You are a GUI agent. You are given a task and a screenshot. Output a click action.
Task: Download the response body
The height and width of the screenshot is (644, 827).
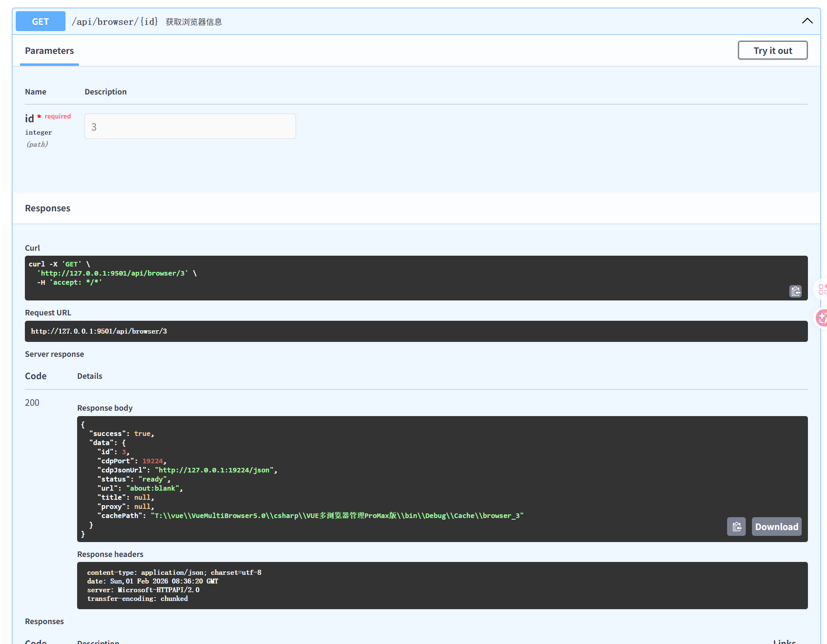[776, 527]
